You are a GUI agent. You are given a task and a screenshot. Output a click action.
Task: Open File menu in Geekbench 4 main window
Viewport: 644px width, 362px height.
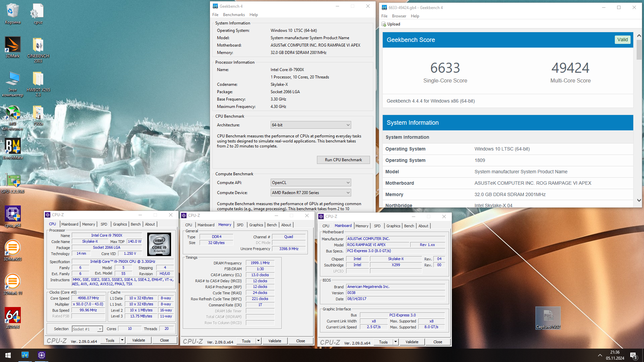point(215,15)
